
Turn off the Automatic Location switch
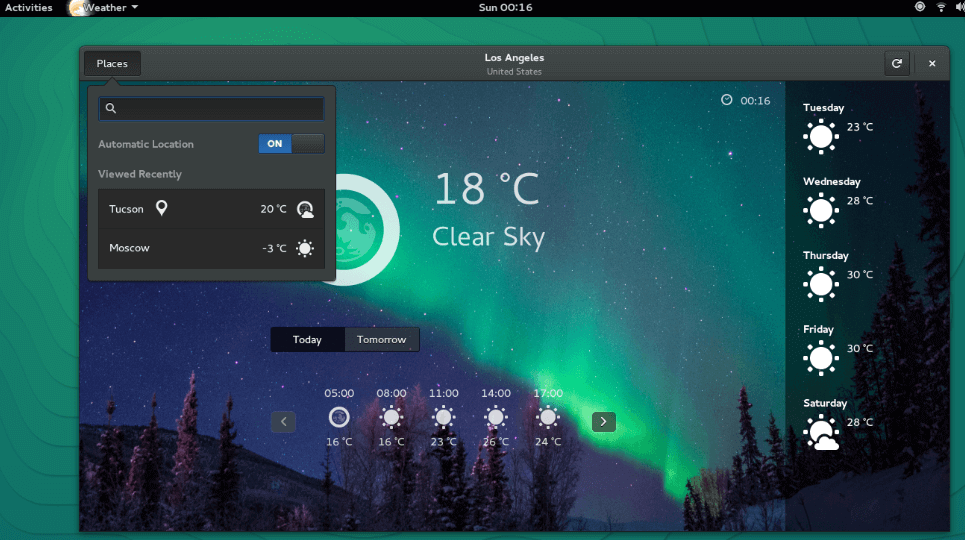[x=291, y=143]
